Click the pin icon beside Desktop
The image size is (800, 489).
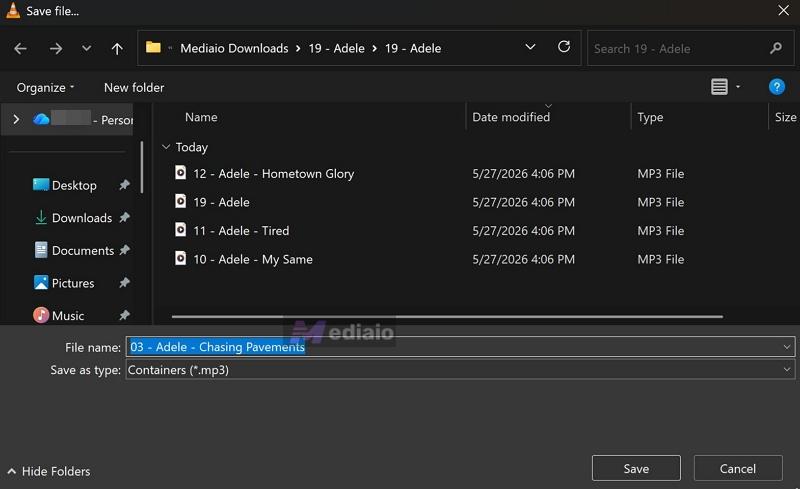coord(124,185)
